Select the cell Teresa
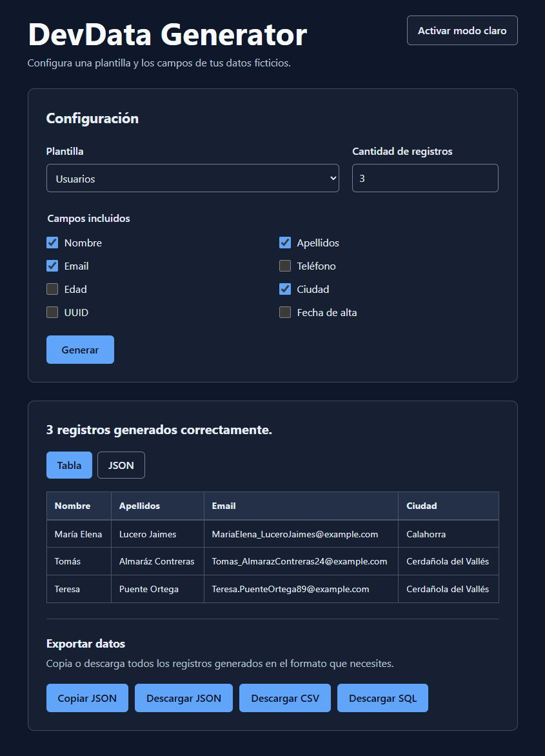This screenshot has height=756, width=545. (79, 589)
